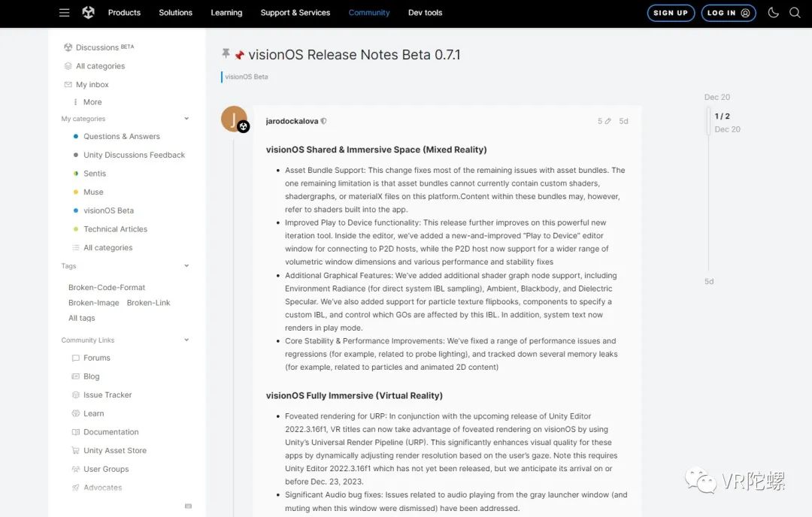Open the Forums link text
Screen dimensions: 812x517
[x=97, y=358]
